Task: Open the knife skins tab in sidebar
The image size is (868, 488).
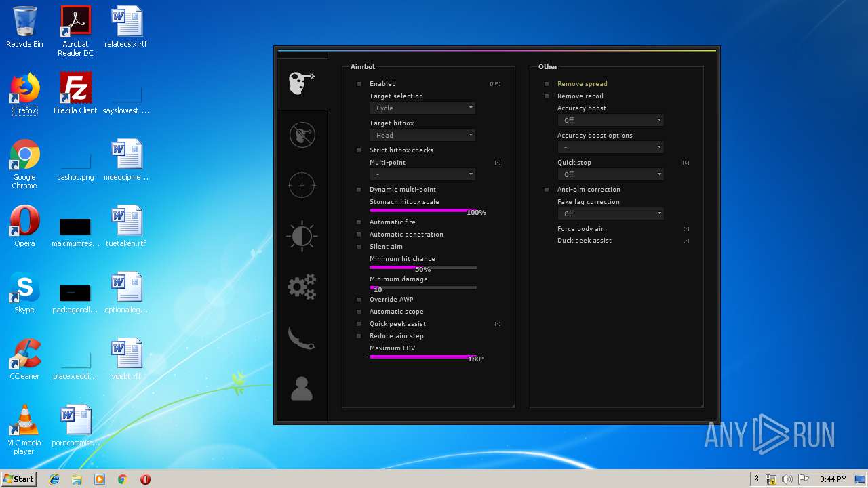Action: click(x=302, y=338)
